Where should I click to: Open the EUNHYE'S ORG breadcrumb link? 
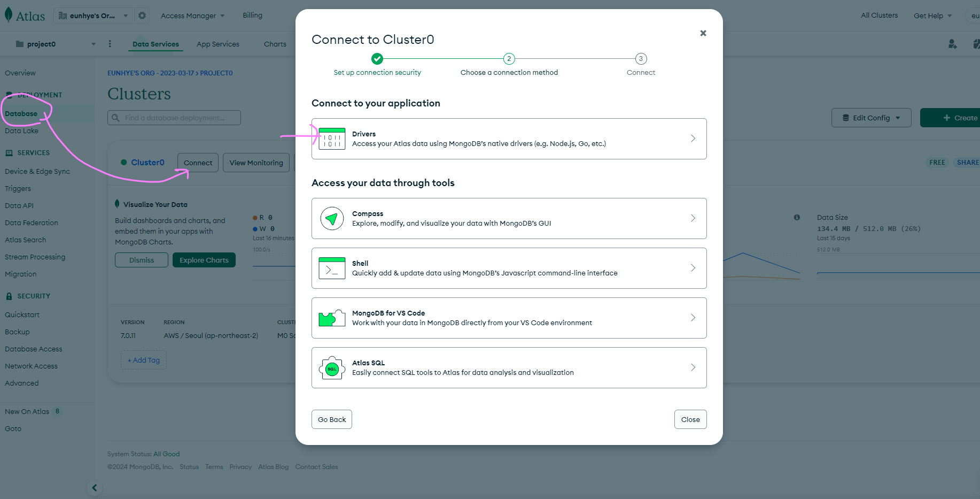151,73
